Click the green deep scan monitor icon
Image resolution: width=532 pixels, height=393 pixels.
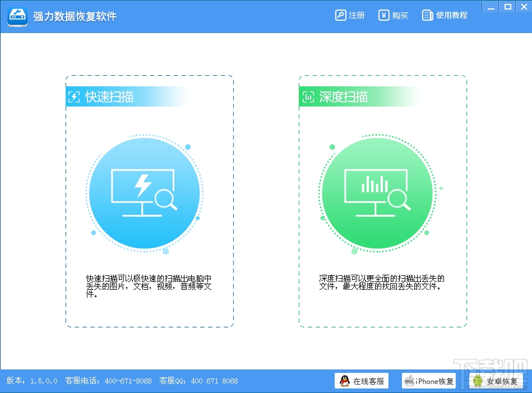(x=377, y=193)
